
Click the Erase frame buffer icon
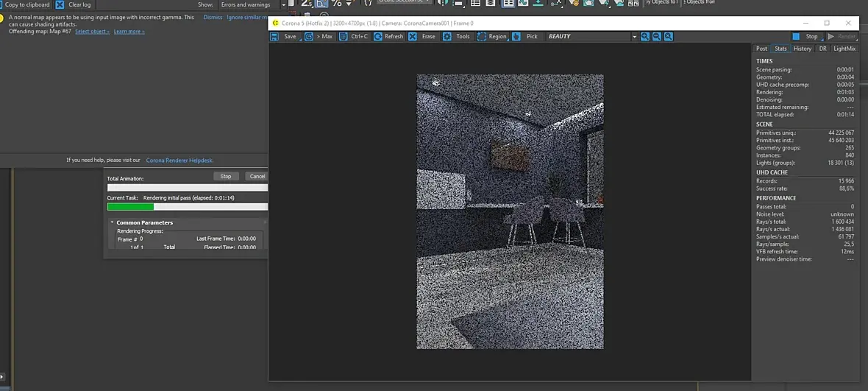(x=413, y=37)
